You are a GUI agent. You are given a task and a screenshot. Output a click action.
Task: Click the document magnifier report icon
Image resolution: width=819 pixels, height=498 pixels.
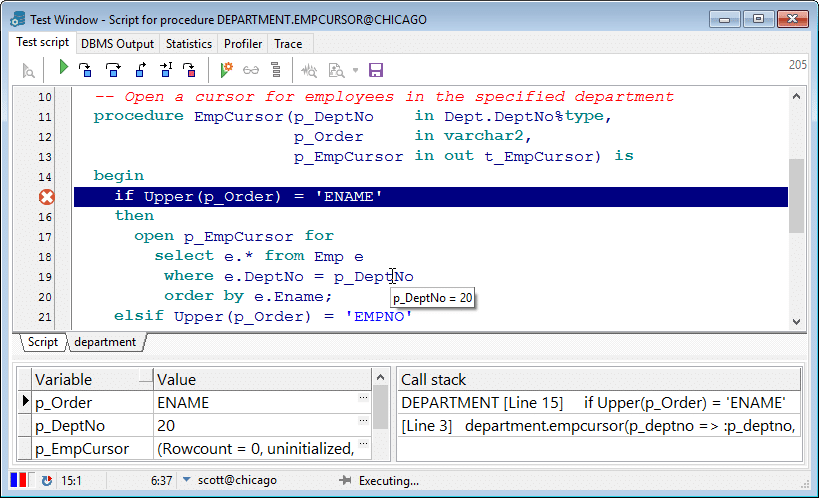336,70
